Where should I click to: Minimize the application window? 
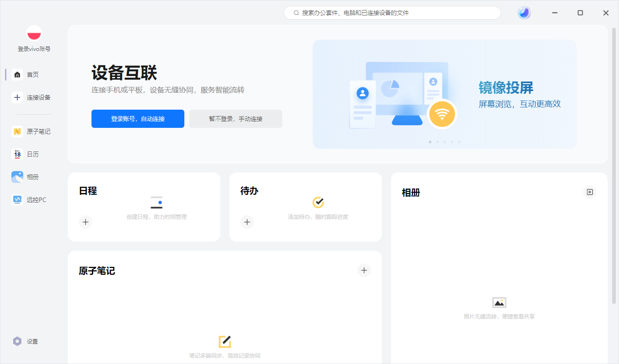pyautogui.click(x=555, y=13)
